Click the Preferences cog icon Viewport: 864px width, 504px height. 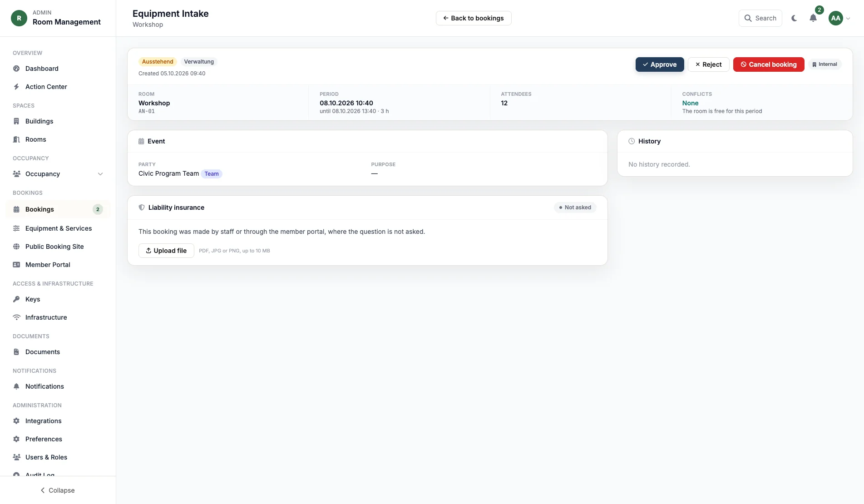click(x=16, y=439)
